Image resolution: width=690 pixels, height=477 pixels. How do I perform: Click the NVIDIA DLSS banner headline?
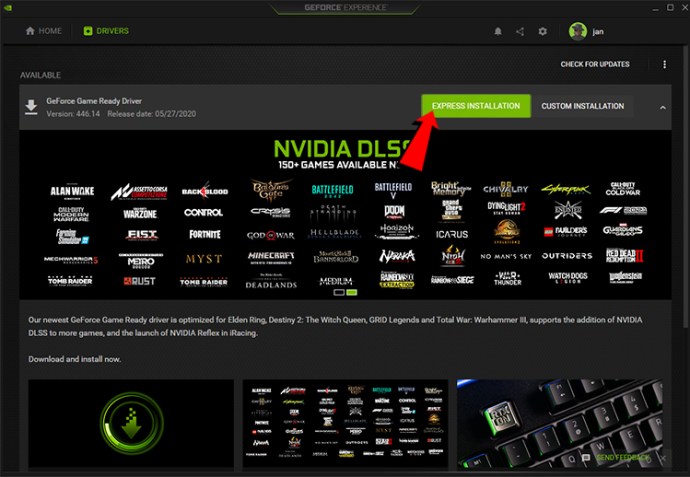coord(342,149)
